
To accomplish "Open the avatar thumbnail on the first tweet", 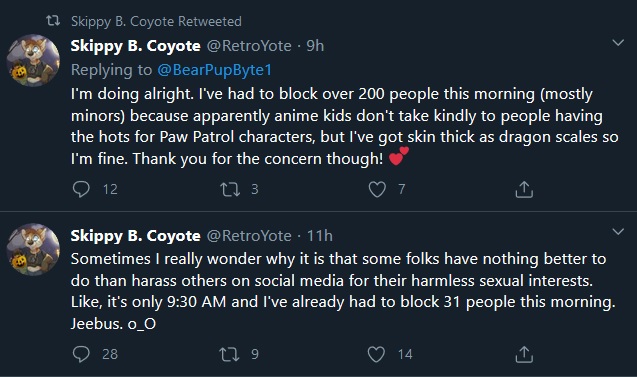I will 33,60.
